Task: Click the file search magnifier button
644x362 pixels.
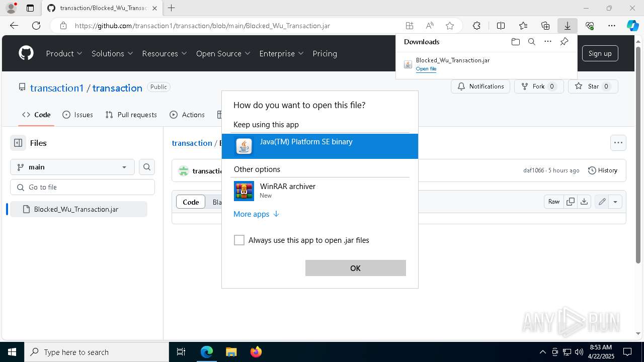Action: tap(147, 167)
